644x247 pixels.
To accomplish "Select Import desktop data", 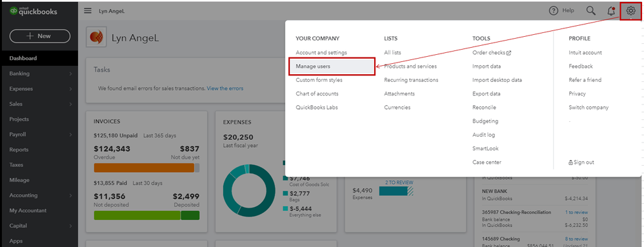I will (497, 80).
